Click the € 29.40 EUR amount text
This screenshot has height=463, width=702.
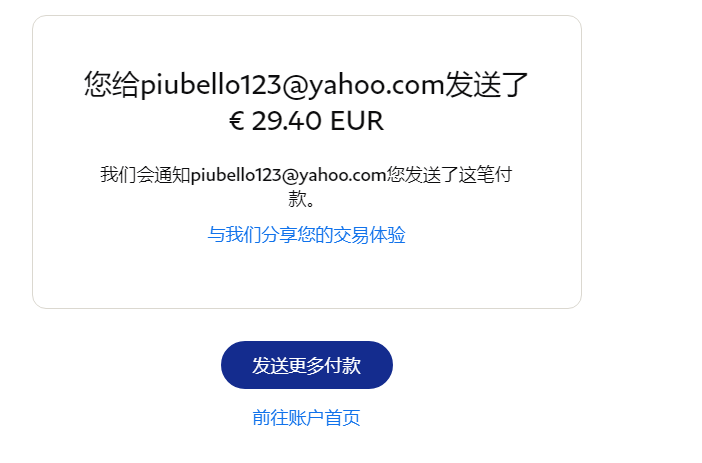307,121
